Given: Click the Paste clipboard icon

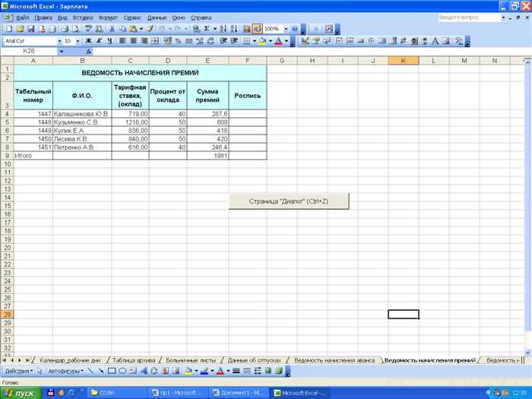Looking at the screenshot, I should tap(133, 29).
